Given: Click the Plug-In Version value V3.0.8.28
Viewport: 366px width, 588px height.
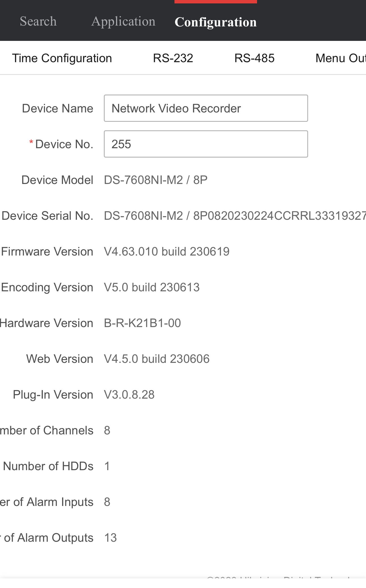Looking at the screenshot, I should click(129, 395).
